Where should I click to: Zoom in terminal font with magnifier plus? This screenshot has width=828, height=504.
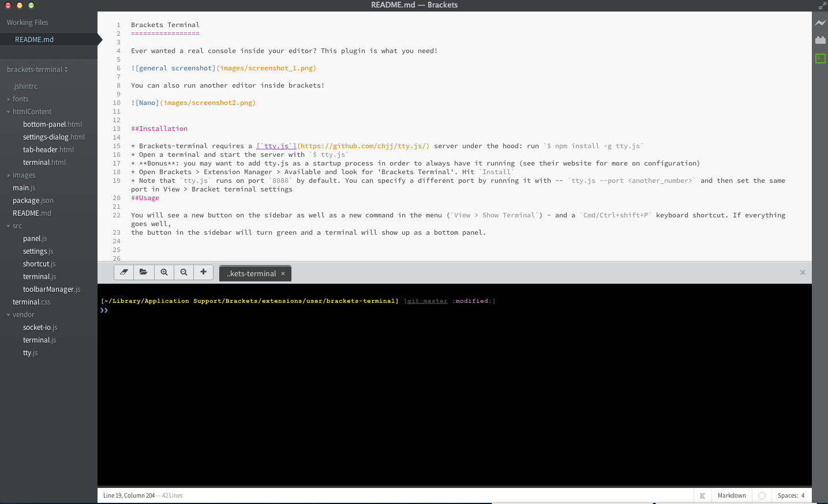pos(164,272)
